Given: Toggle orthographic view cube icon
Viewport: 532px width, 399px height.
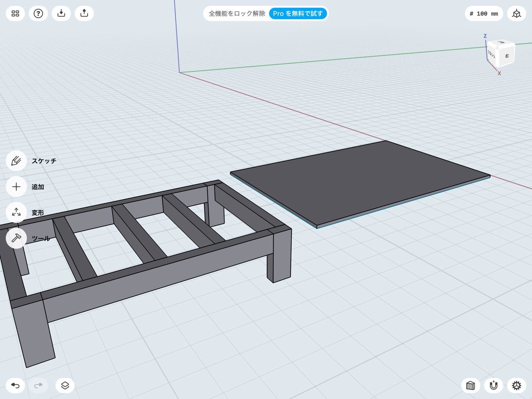Looking at the screenshot, I should point(516,13).
